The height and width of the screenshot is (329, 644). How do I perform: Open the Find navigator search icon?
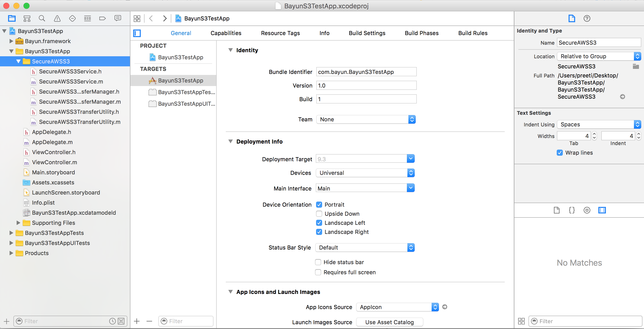click(42, 18)
